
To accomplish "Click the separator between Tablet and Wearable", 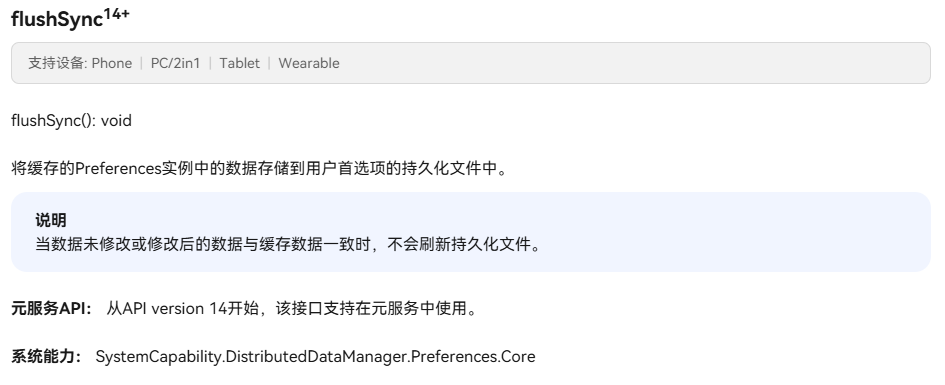I will pos(269,63).
